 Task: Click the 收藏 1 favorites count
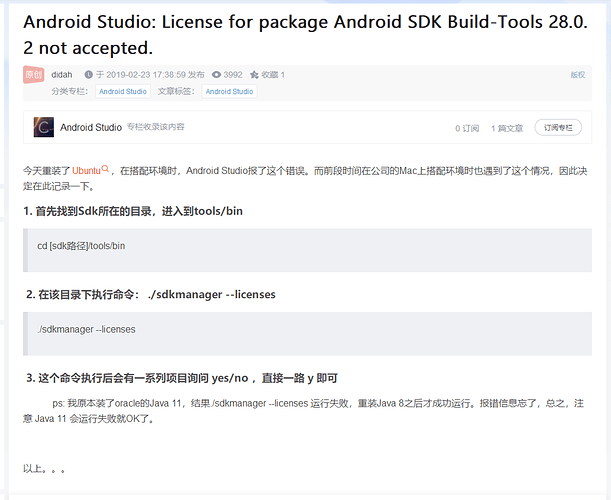click(274, 75)
